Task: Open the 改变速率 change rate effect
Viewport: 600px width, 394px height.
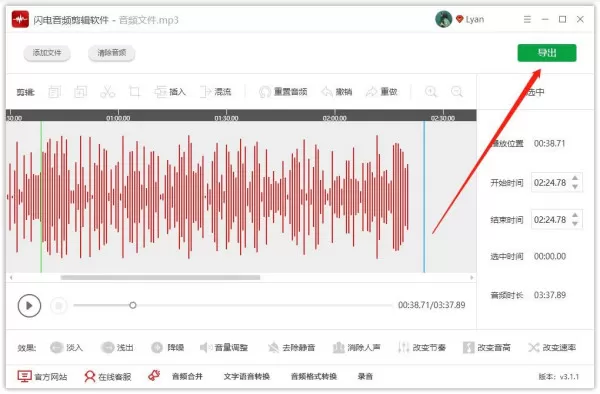Action: (552, 347)
